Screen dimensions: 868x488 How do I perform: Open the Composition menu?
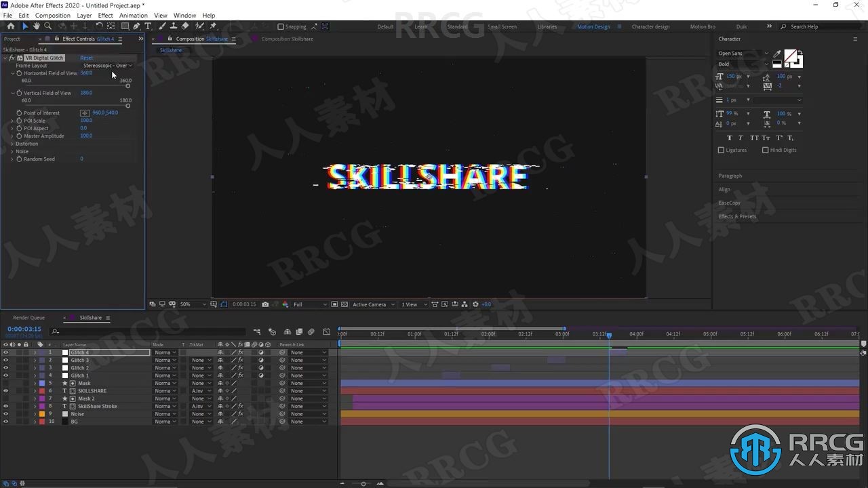(53, 16)
